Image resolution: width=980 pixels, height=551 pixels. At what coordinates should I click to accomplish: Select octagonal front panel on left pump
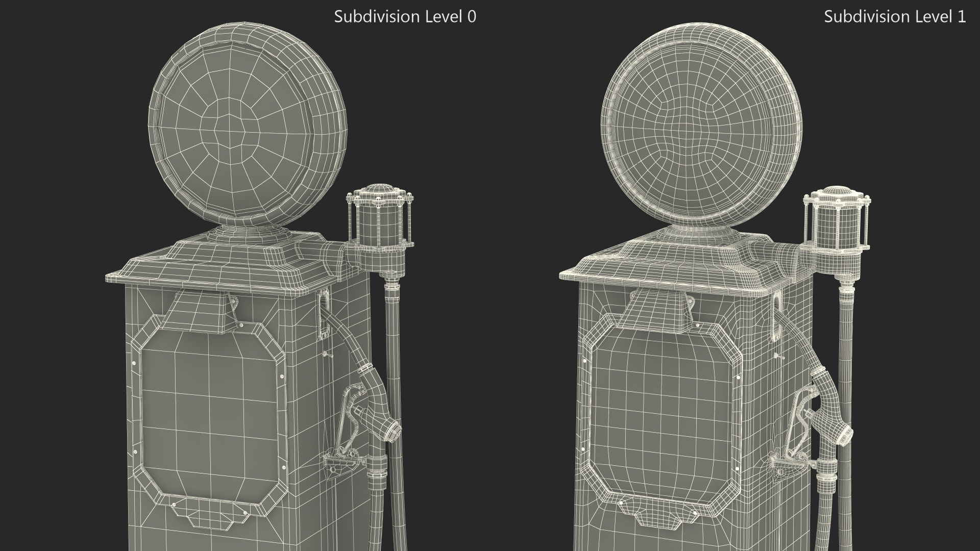(209, 413)
